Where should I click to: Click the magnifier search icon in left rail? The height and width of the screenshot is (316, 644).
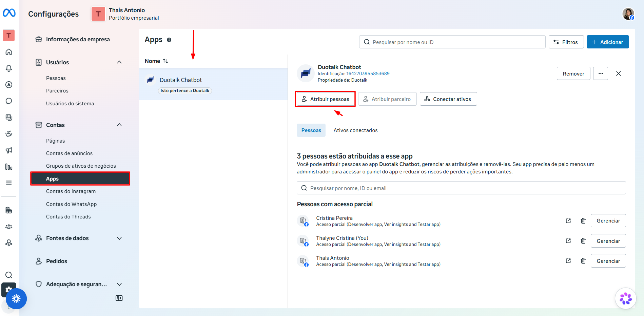coord(9,275)
